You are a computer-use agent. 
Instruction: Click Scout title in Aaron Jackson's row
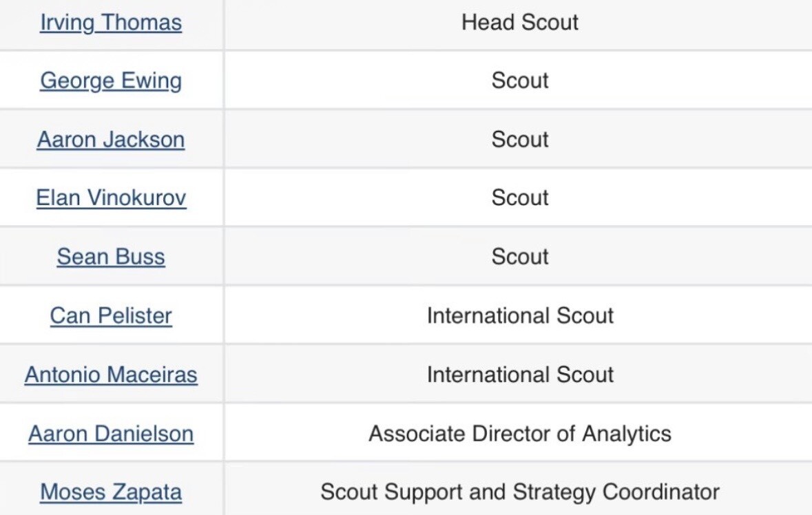point(520,140)
